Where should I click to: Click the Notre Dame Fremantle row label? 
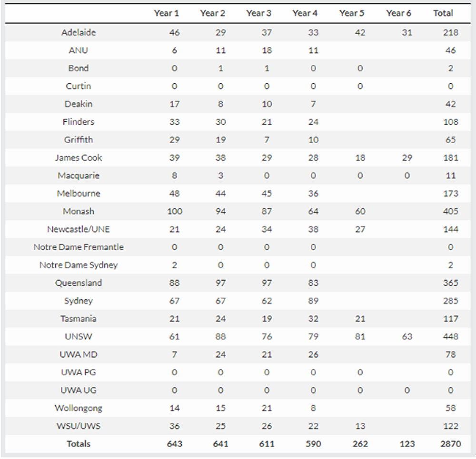click(x=79, y=247)
